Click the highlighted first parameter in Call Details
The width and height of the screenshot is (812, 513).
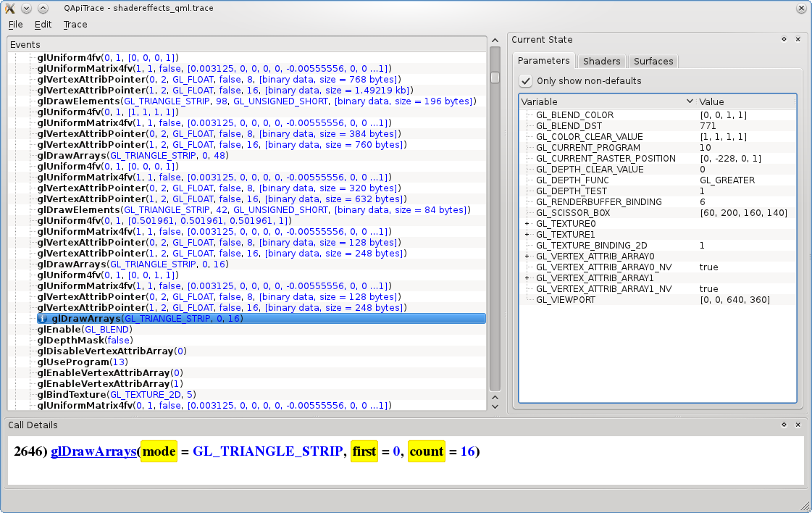[x=364, y=451]
